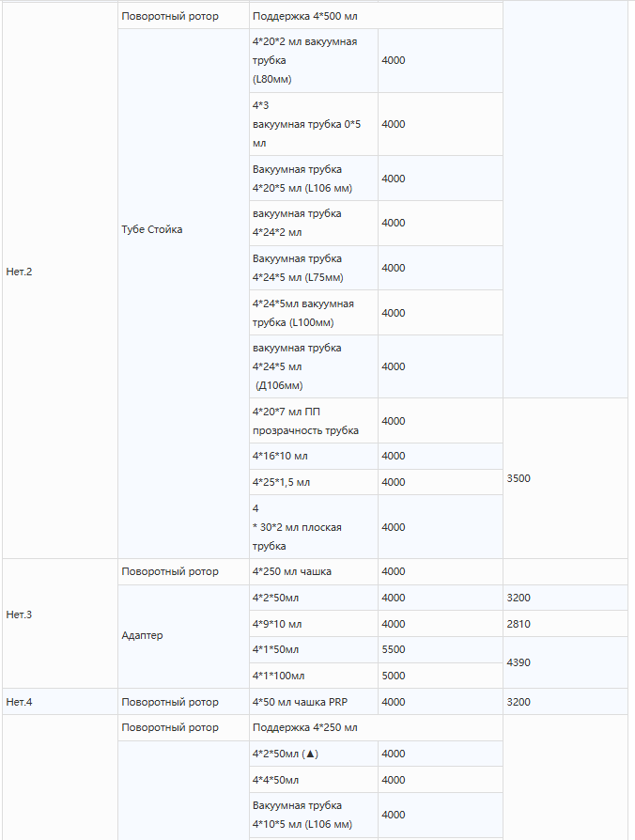635x840 pixels.
Task: Select the value 2810 cell
Action: point(519,624)
